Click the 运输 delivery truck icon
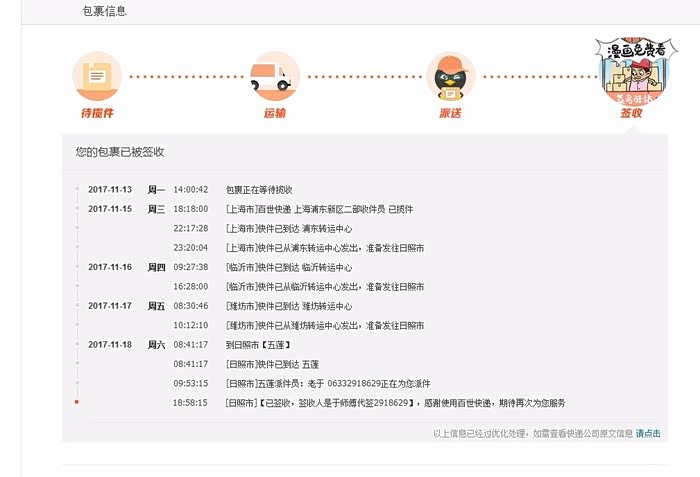 [274, 76]
